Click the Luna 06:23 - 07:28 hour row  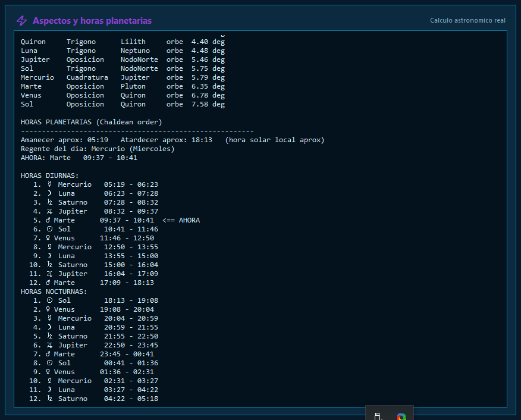[x=96, y=194]
